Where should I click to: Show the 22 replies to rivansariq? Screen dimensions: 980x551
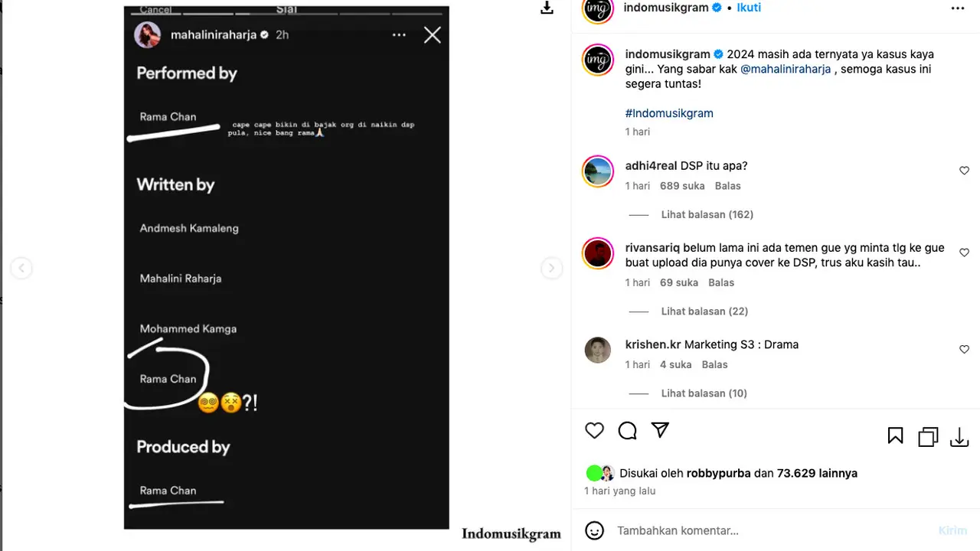tap(704, 311)
